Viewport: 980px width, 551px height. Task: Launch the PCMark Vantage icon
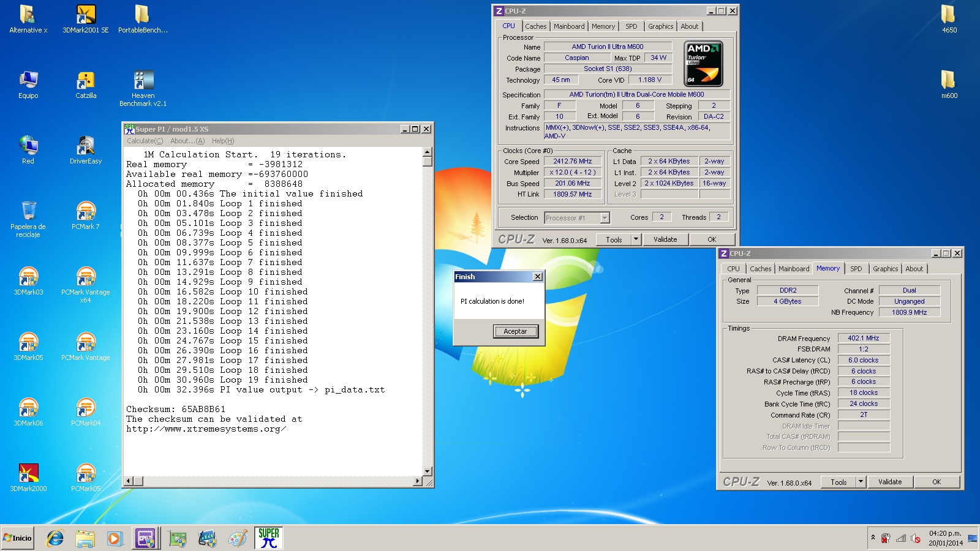coord(86,347)
